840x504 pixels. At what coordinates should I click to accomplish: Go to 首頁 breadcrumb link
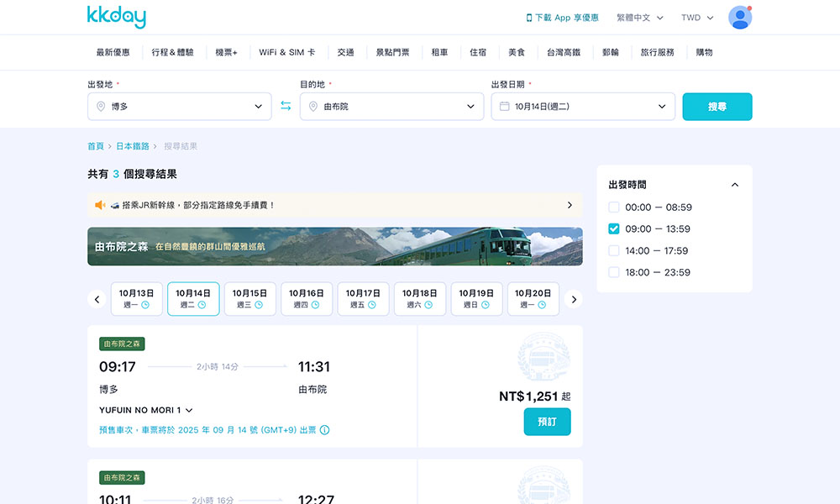click(x=96, y=146)
